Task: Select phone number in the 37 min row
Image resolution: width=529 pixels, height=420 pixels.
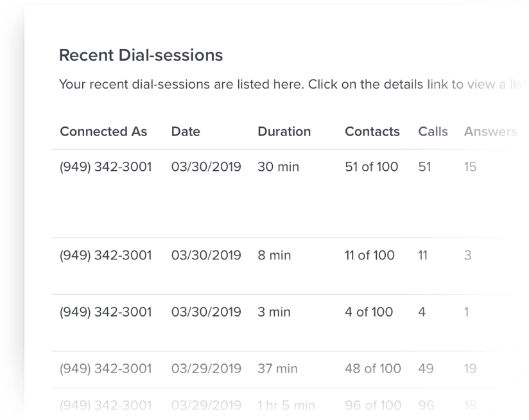Action: point(105,369)
